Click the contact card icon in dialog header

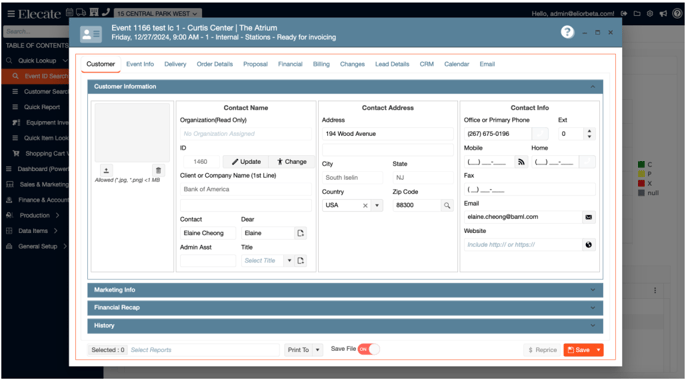91,34
